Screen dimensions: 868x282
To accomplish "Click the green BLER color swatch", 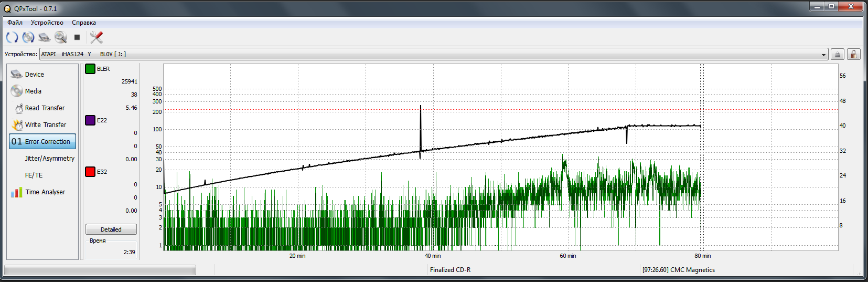I will (x=90, y=69).
